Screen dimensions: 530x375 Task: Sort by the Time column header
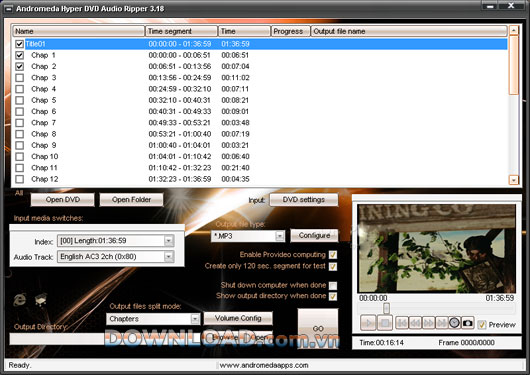pos(244,31)
